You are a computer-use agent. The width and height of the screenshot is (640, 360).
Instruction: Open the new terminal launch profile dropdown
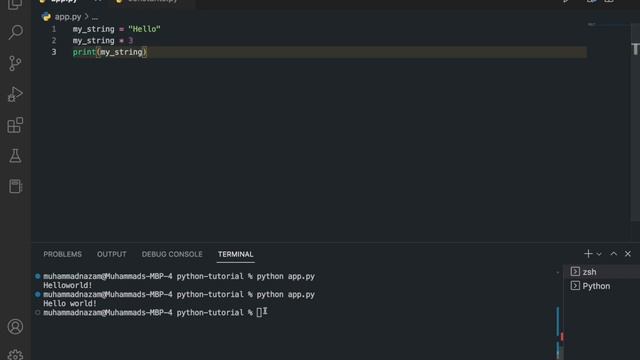pos(599,254)
